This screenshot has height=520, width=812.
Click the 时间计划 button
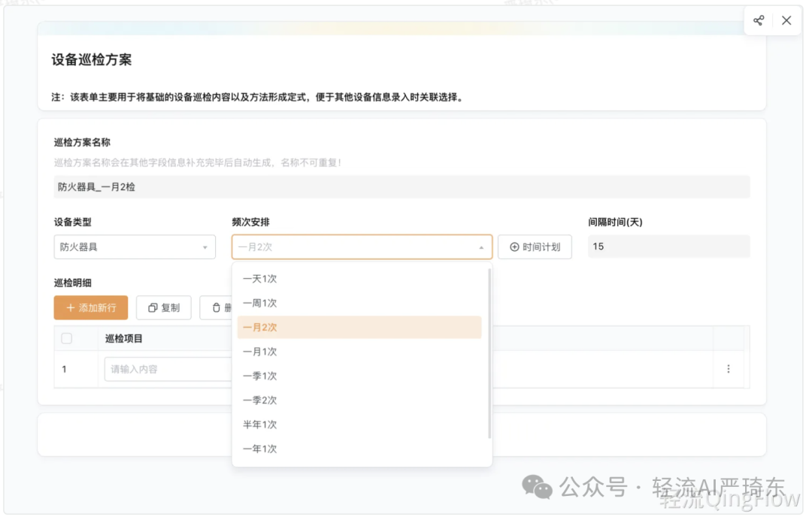tap(535, 246)
